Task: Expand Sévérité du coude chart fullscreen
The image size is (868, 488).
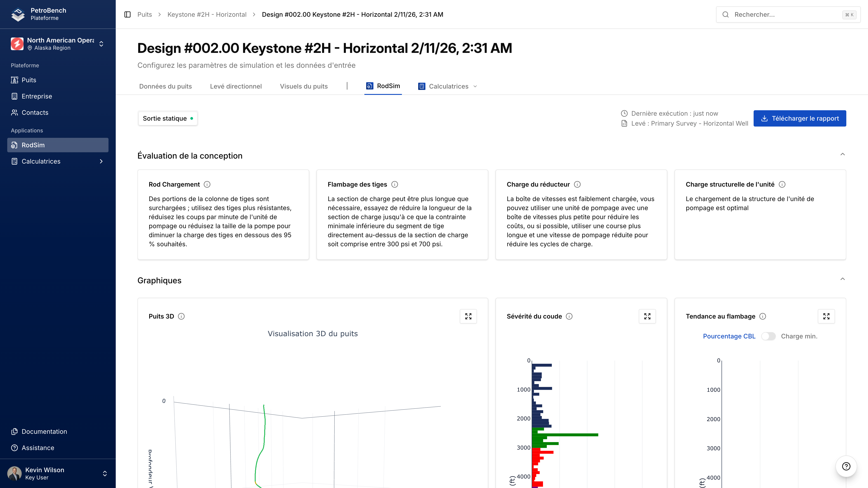Action: (647, 316)
